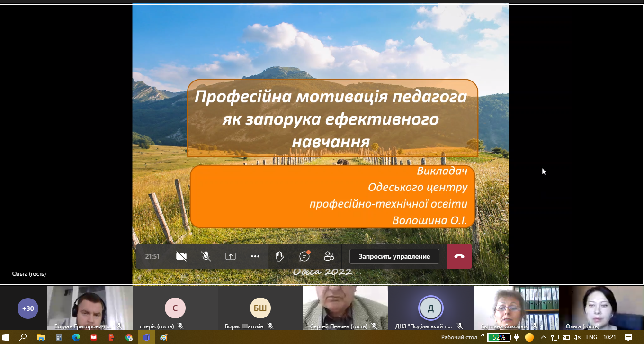The image size is (644, 344).
Task: Launch Microsoft Edge from the taskbar
Action: click(76, 337)
